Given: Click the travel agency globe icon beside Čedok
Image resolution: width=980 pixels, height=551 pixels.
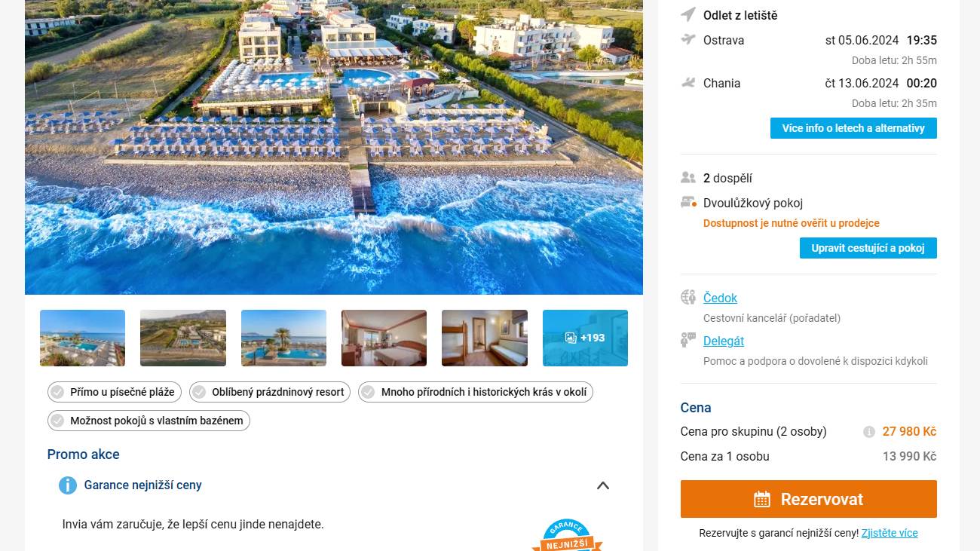Looking at the screenshot, I should (x=688, y=297).
